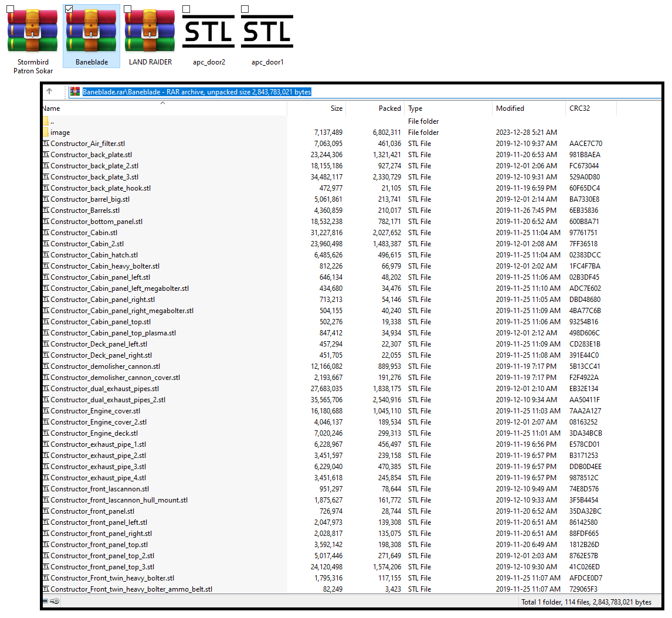Select the Constructor_back_plate_hook.stl file icon
672x618 pixels.
pyautogui.click(x=46, y=188)
